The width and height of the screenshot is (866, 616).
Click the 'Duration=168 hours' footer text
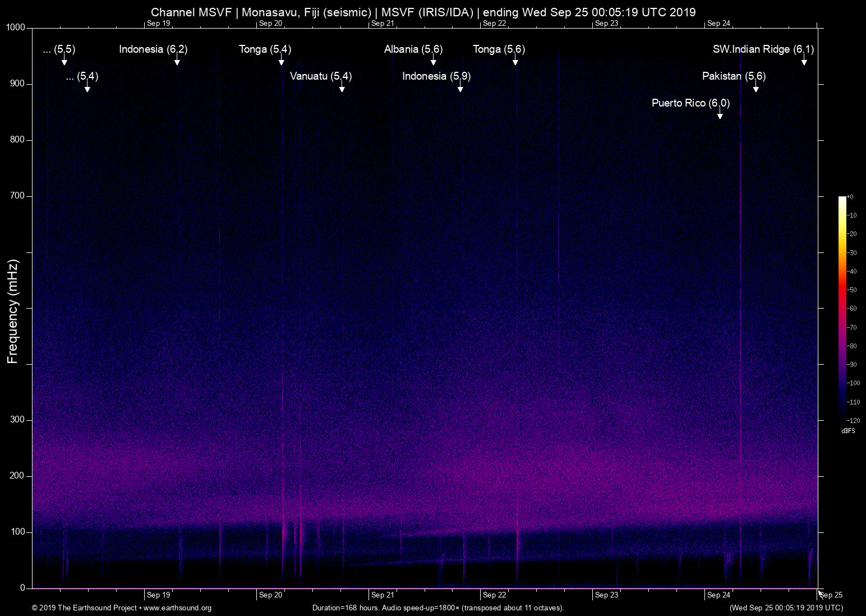(x=345, y=608)
